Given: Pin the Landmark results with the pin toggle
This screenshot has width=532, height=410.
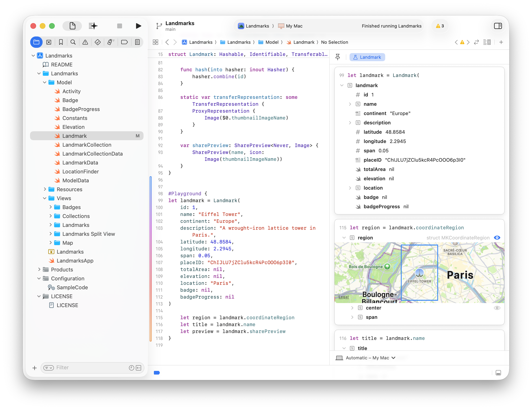Looking at the screenshot, I should pos(338,57).
